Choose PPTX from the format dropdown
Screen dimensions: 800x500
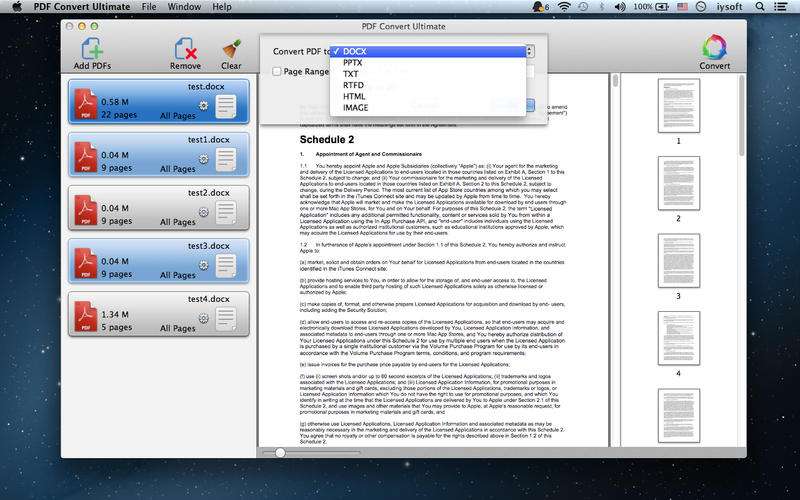(x=428, y=63)
